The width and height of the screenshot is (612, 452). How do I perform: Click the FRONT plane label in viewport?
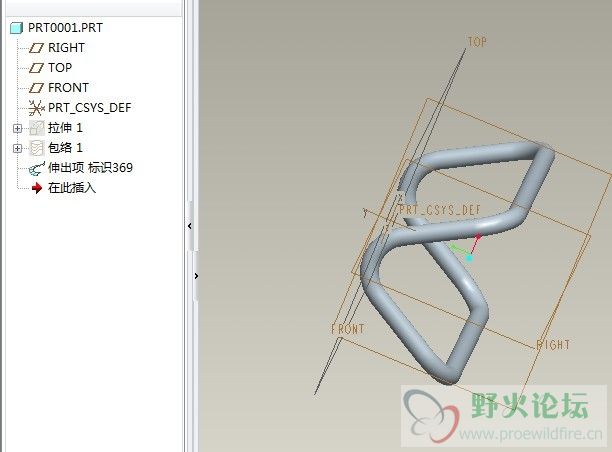point(347,329)
